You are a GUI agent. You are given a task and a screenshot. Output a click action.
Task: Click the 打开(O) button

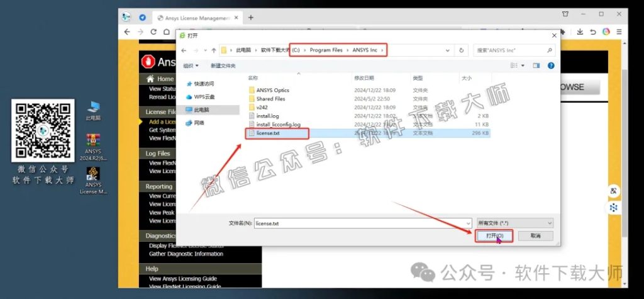click(x=494, y=235)
